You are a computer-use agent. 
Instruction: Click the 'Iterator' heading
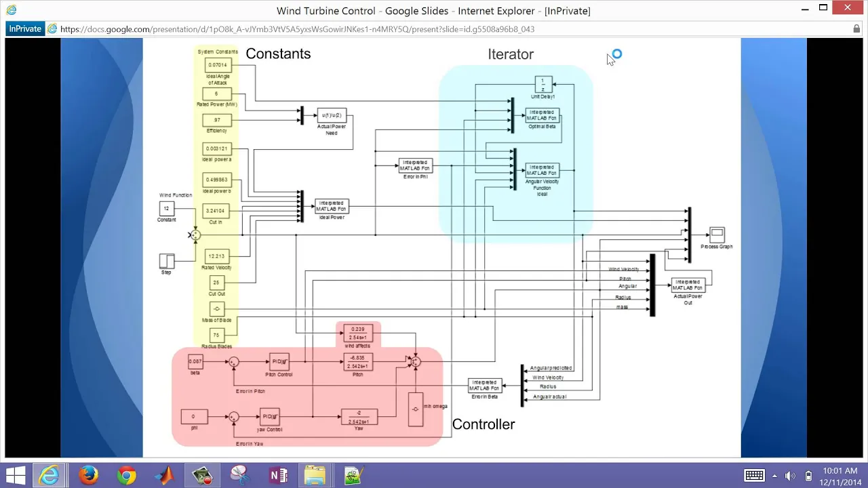[x=511, y=54]
